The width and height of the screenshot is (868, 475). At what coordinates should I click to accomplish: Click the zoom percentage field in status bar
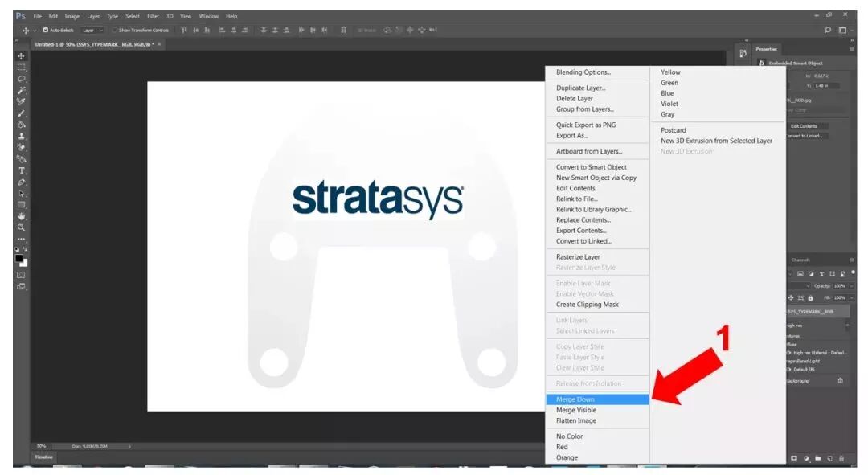(x=42, y=446)
